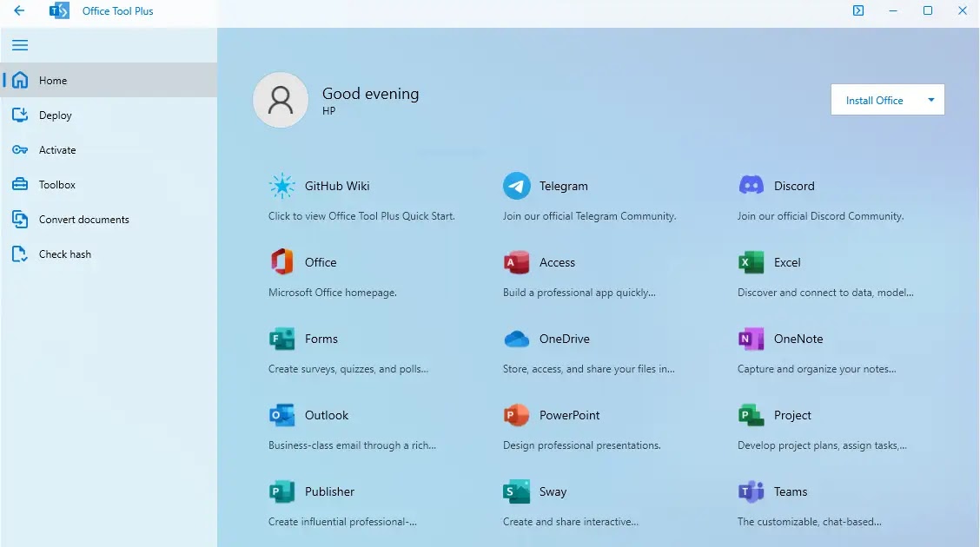Click the Convert documents icon
980x547 pixels.
point(20,219)
